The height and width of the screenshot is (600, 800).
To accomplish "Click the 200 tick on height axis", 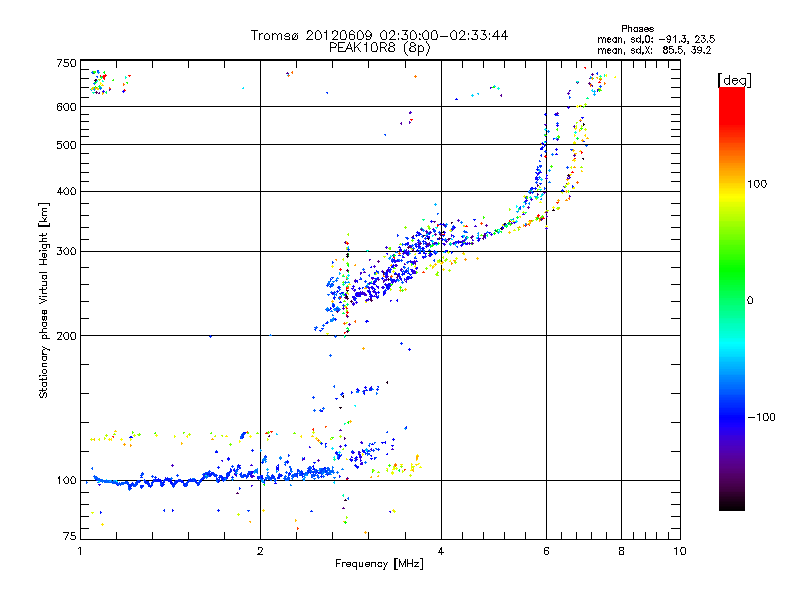I will (65, 336).
